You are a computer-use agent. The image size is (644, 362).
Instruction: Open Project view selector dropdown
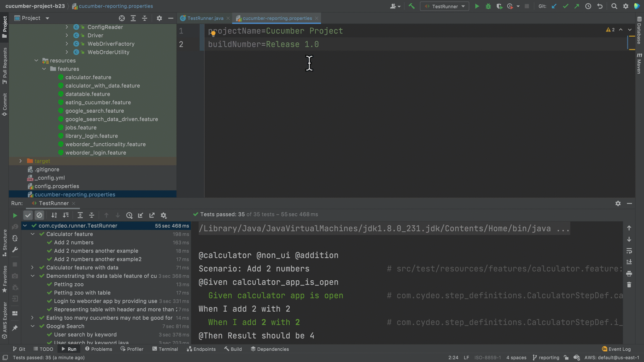(x=32, y=18)
